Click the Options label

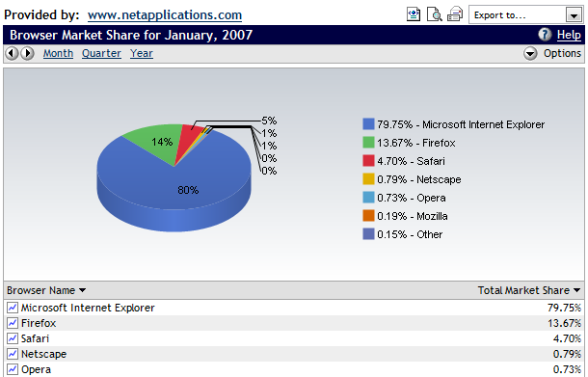pyautogui.click(x=562, y=53)
